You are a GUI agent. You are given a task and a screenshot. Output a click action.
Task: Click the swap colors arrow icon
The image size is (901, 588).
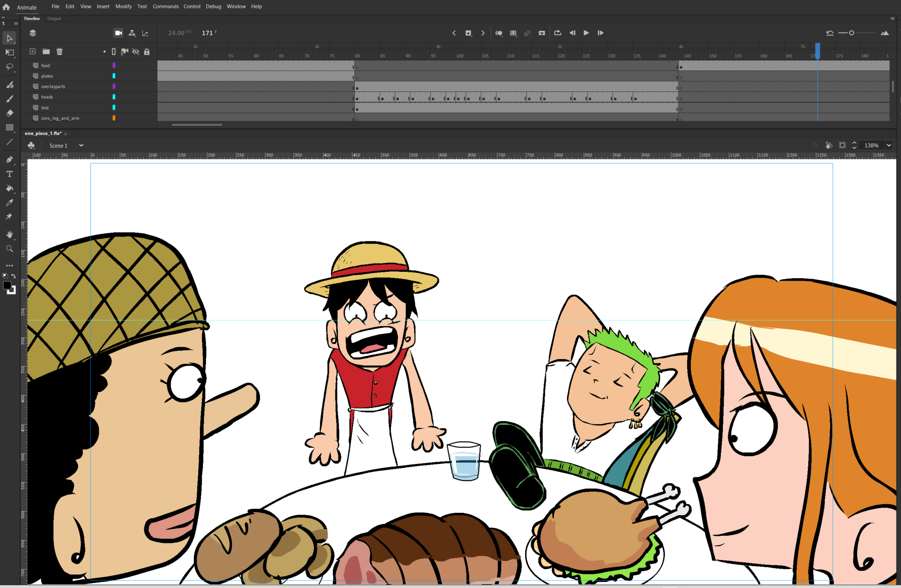[13, 276]
